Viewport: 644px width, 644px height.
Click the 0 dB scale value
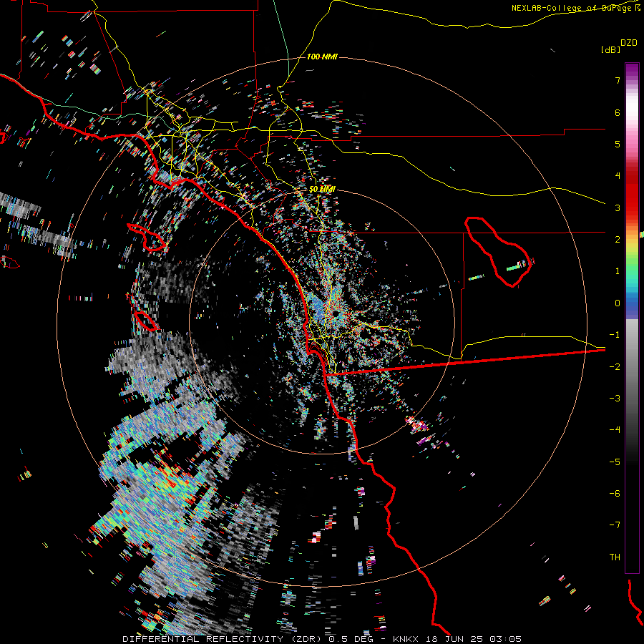(x=618, y=303)
